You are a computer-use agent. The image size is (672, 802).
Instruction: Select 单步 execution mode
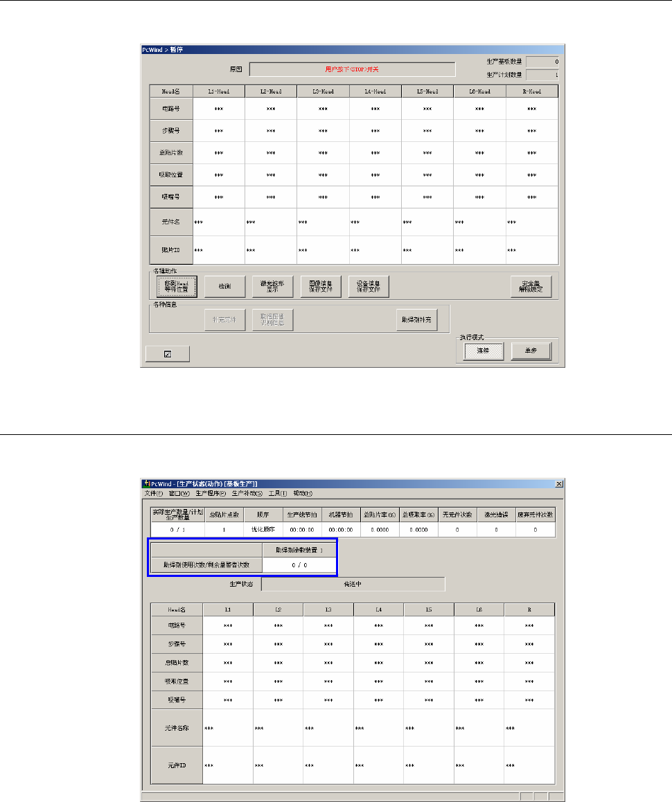coord(531,351)
